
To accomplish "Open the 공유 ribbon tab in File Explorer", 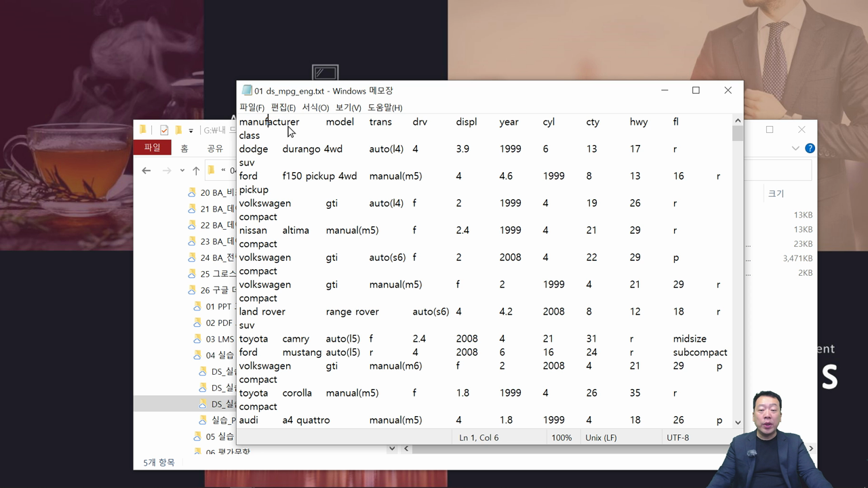I will tap(215, 148).
